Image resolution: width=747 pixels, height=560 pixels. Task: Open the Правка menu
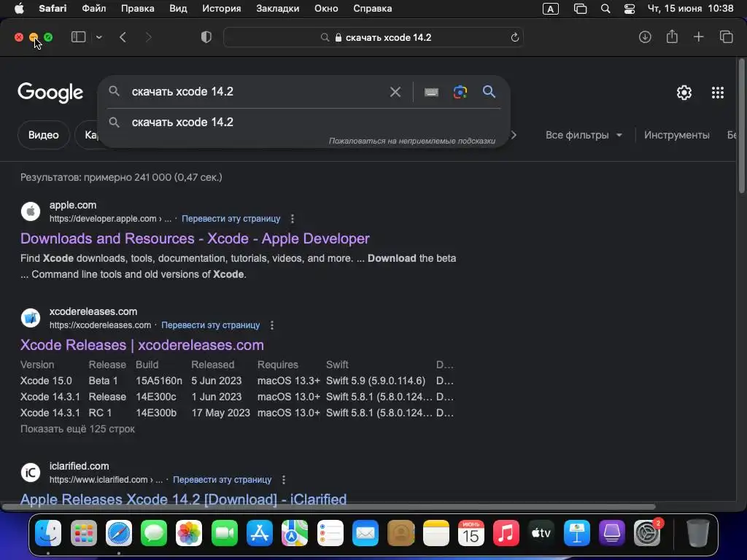(137, 9)
